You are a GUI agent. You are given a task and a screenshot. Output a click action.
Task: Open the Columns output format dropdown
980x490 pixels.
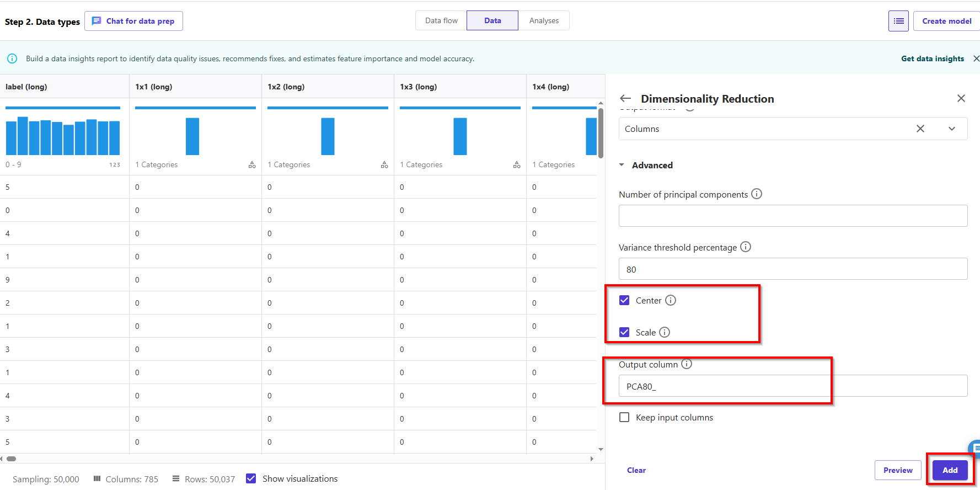[952, 129]
